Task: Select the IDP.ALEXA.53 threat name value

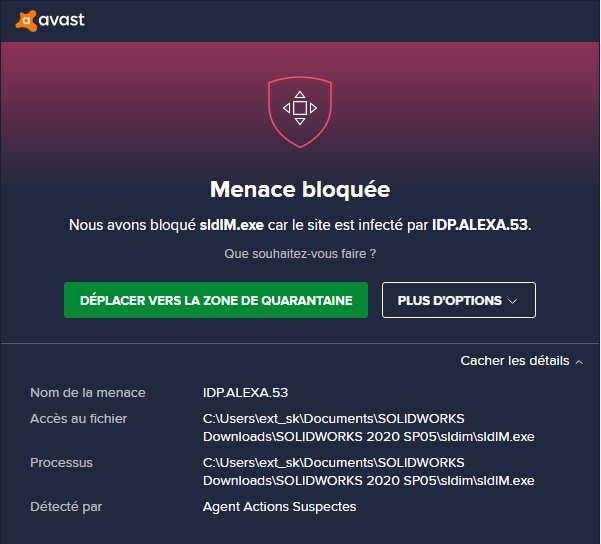Action: click(x=246, y=393)
